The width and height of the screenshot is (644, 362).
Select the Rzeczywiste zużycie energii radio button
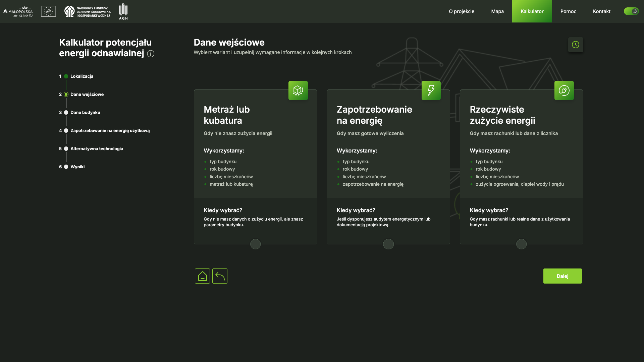(x=522, y=244)
